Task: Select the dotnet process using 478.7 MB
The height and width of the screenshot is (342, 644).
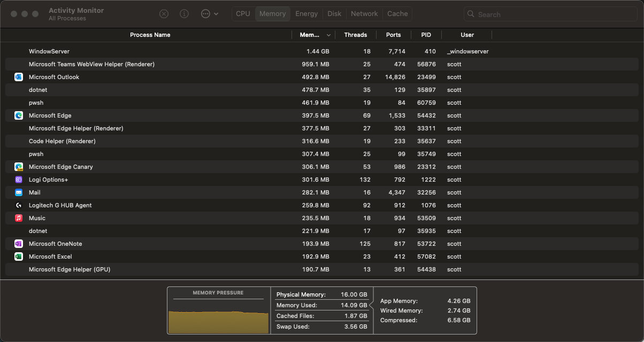Action: click(x=322, y=90)
